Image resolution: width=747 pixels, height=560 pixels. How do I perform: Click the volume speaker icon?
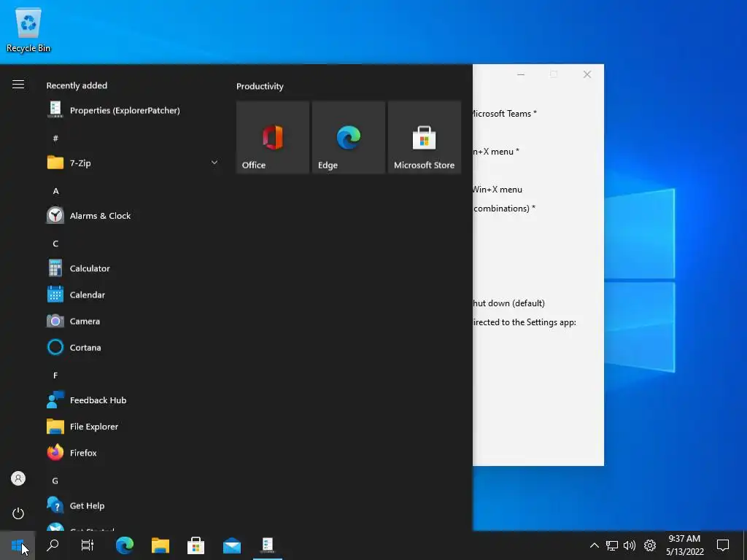tap(630, 545)
